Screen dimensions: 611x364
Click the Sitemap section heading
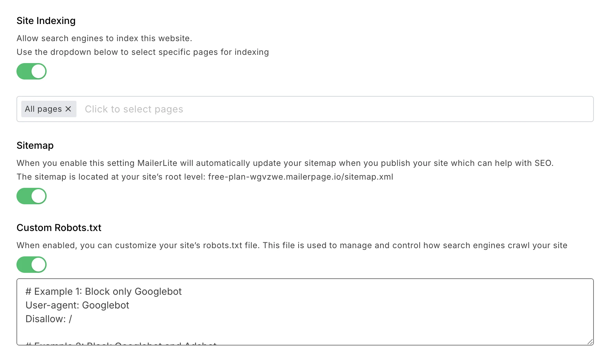point(35,145)
